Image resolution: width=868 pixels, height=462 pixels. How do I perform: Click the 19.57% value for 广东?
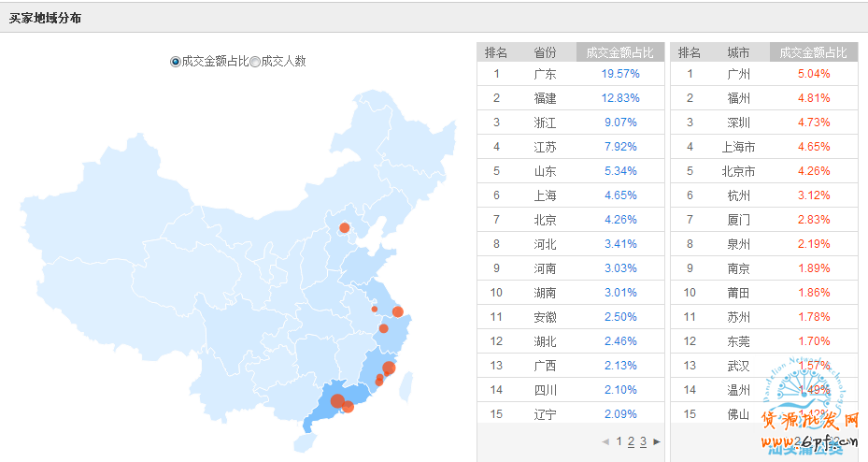coord(619,74)
